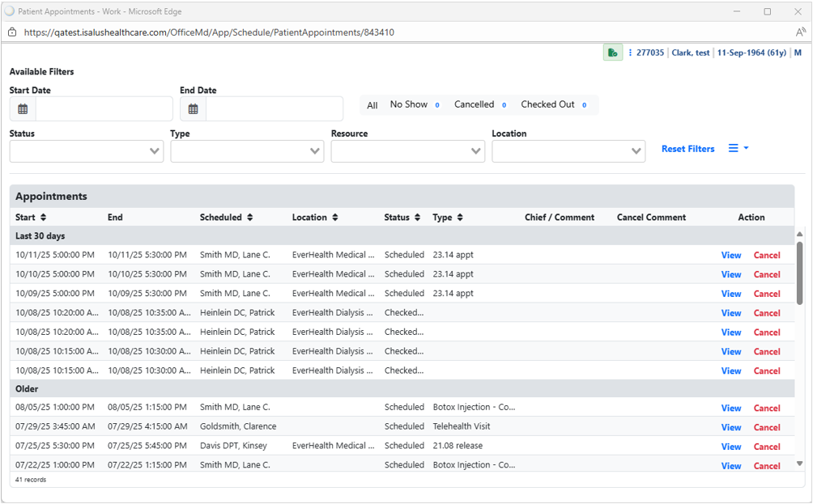Click the green patient document icon
Viewport: 813px width, 504px height.
pyautogui.click(x=612, y=53)
